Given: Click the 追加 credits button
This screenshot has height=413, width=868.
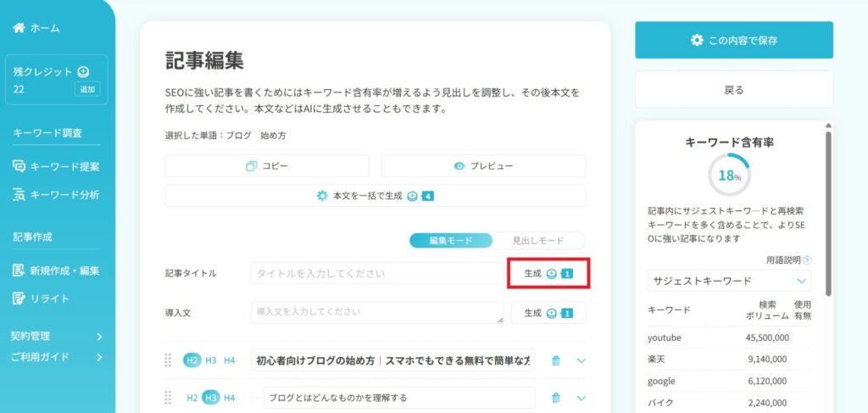Looking at the screenshot, I should [87, 89].
